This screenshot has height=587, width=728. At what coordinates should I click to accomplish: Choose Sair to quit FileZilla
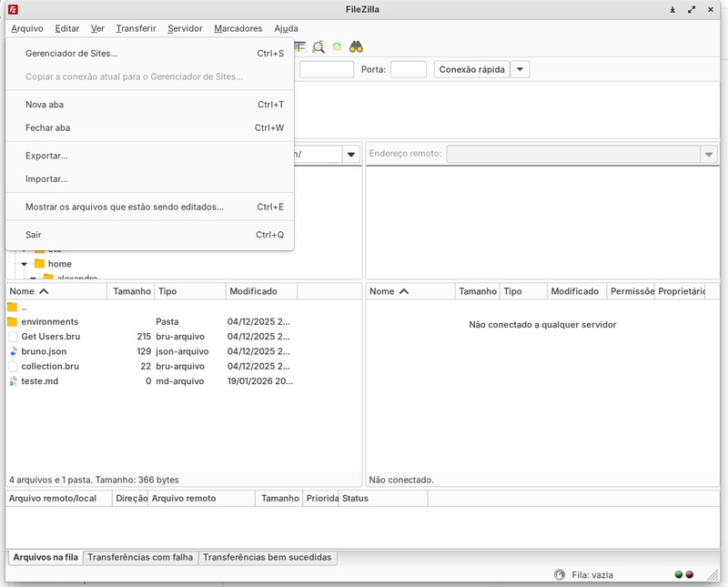coord(149,235)
